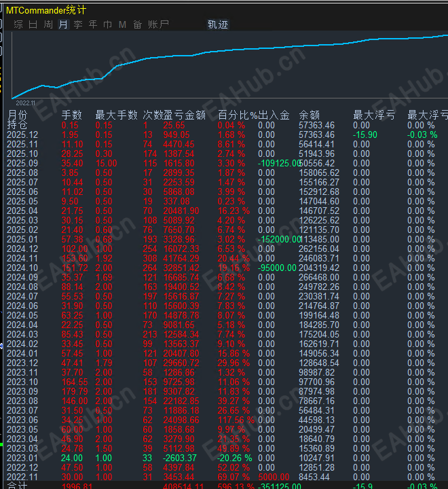The image size is (448, 489).
Task: Click the -2603.37 loss amount
Action: tap(180, 458)
